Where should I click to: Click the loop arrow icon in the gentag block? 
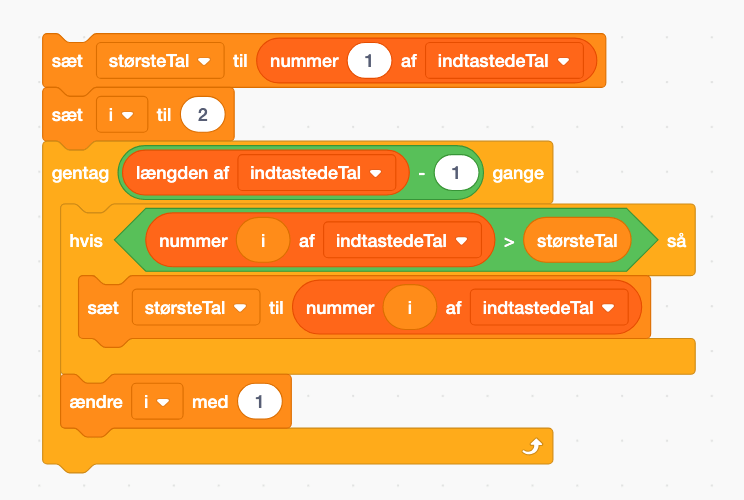(531, 447)
